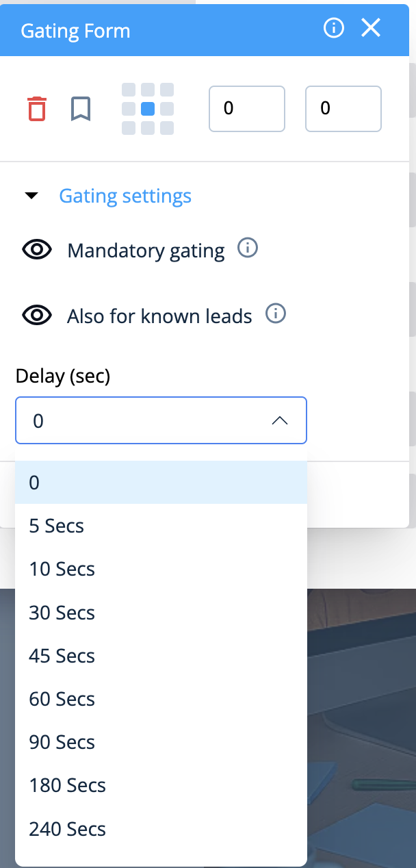Viewport: 416px width, 868px height.
Task: Click the Gating settings section link
Action: coord(125,196)
